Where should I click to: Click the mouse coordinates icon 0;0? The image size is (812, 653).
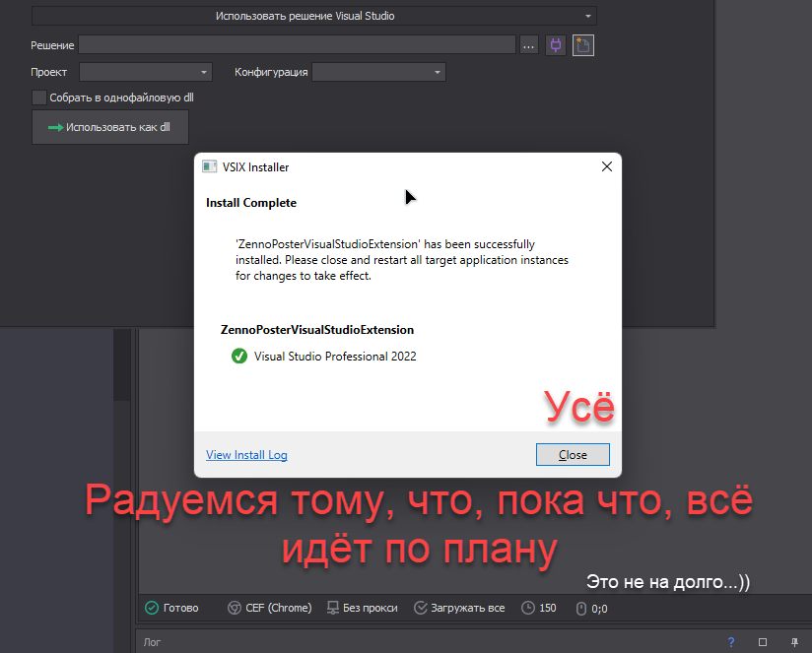[581, 609]
